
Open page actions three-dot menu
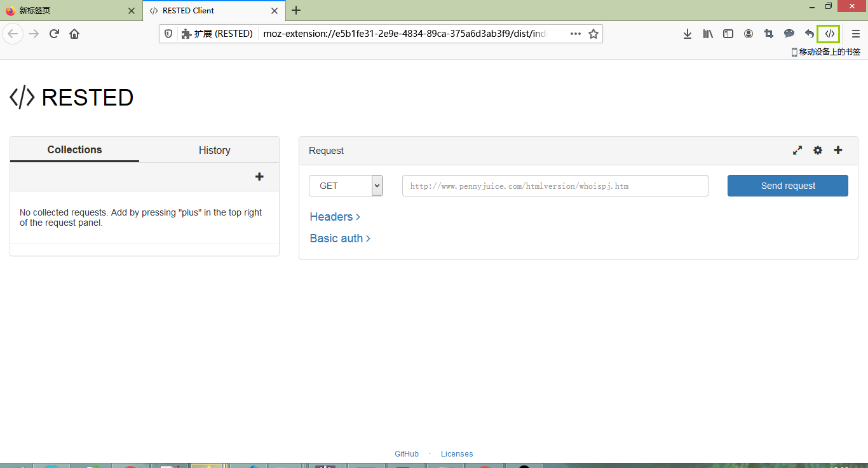576,34
